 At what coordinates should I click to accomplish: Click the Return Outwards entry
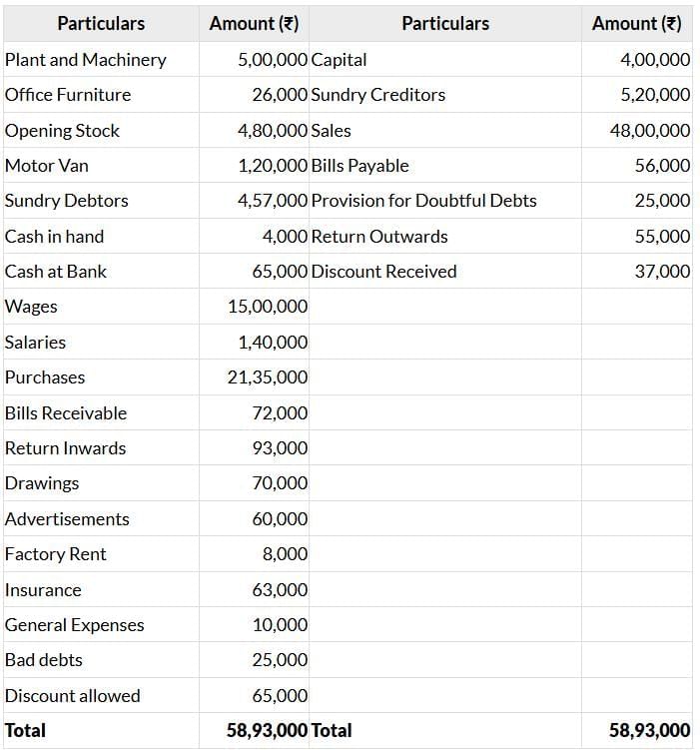[x=379, y=237]
